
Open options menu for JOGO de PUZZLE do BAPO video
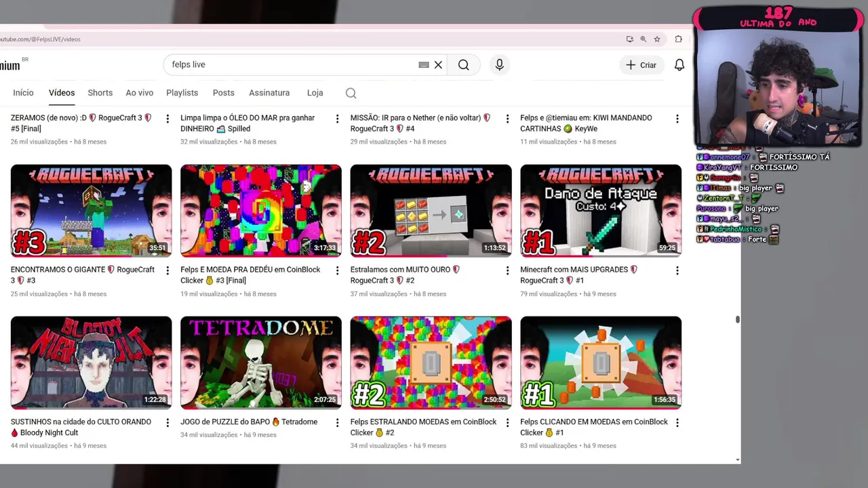pos(337,423)
